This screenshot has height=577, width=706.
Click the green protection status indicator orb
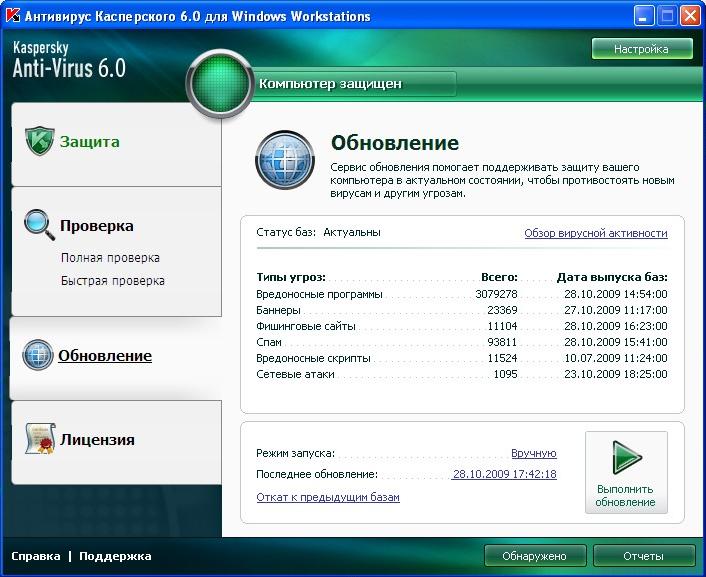coord(220,84)
